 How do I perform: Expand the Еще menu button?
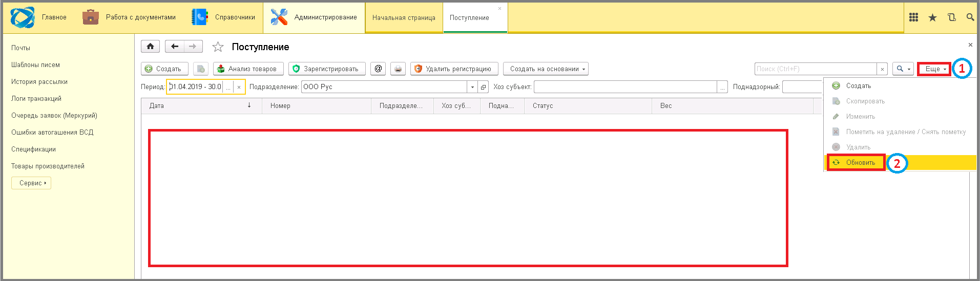point(934,69)
